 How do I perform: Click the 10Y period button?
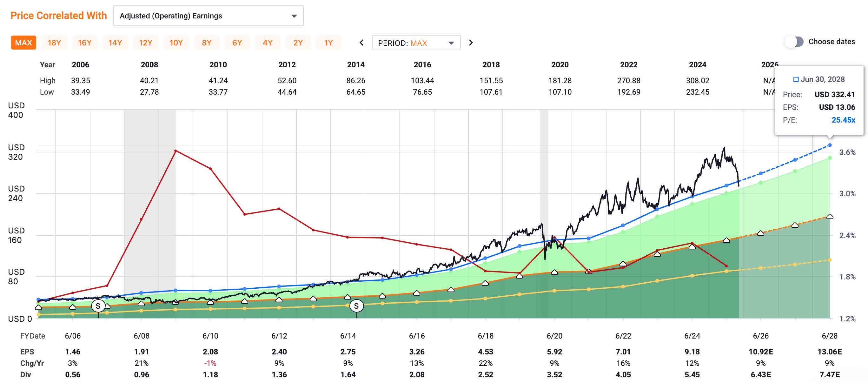(176, 43)
